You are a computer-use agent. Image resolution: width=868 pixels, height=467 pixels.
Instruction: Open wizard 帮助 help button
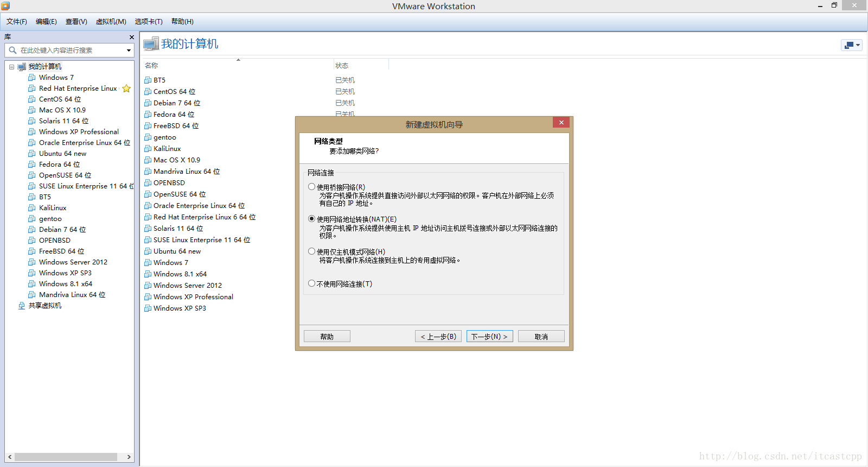tap(327, 336)
